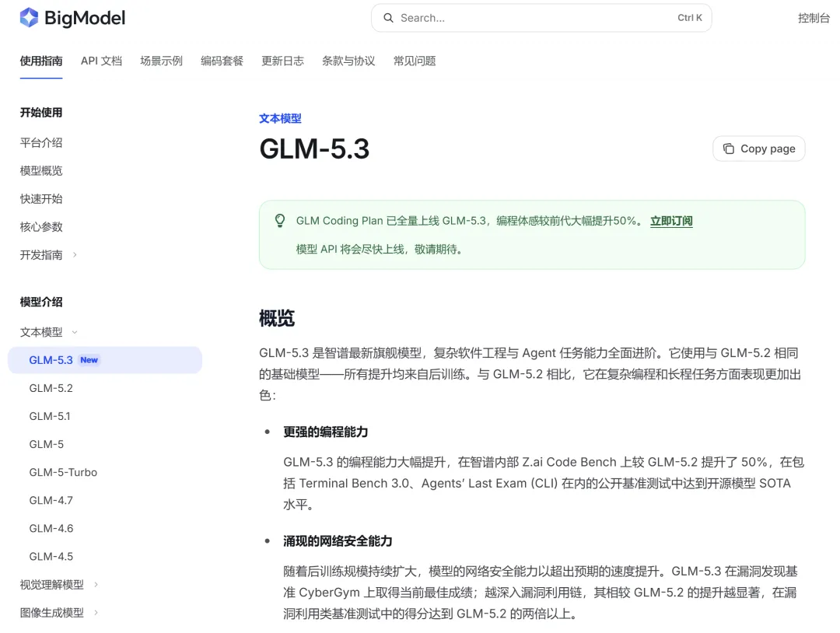Open the 更新日志 tab
840x633 pixels.
click(x=282, y=61)
